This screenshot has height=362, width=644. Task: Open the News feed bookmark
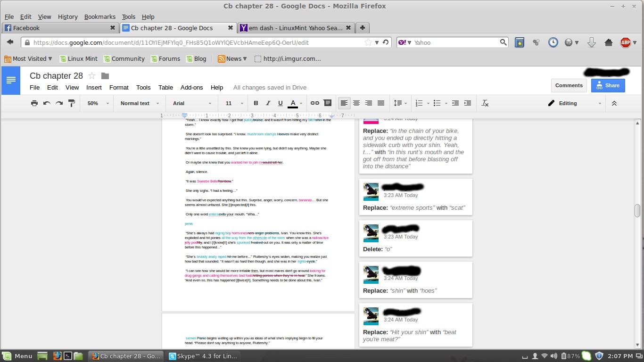click(232, 59)
